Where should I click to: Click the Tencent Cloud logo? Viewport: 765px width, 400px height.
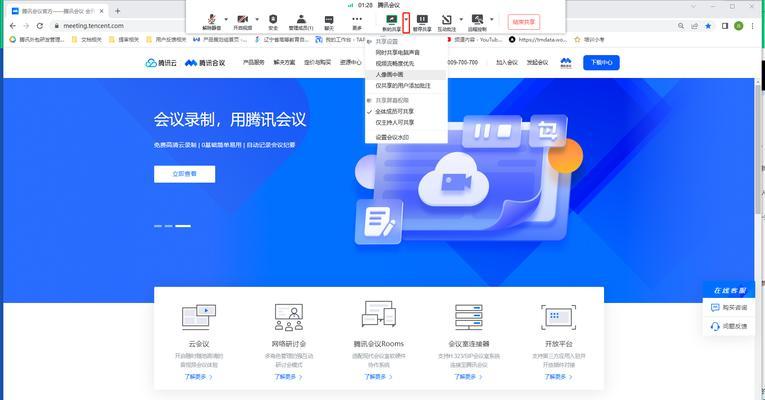[x=161, y=63]
